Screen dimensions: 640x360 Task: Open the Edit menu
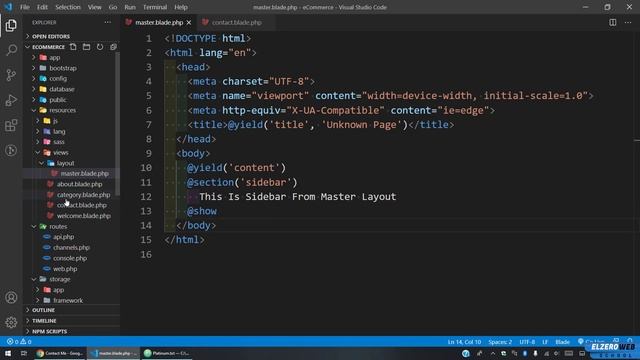[x=42, y=7]
